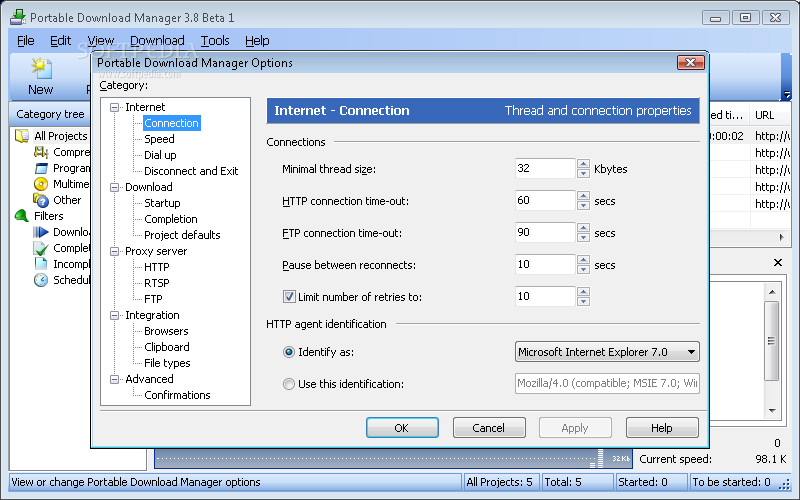Select the Downloading filter play icon
Image resolution: width=800 pixels, height=500 pixels.
(41, 232)
